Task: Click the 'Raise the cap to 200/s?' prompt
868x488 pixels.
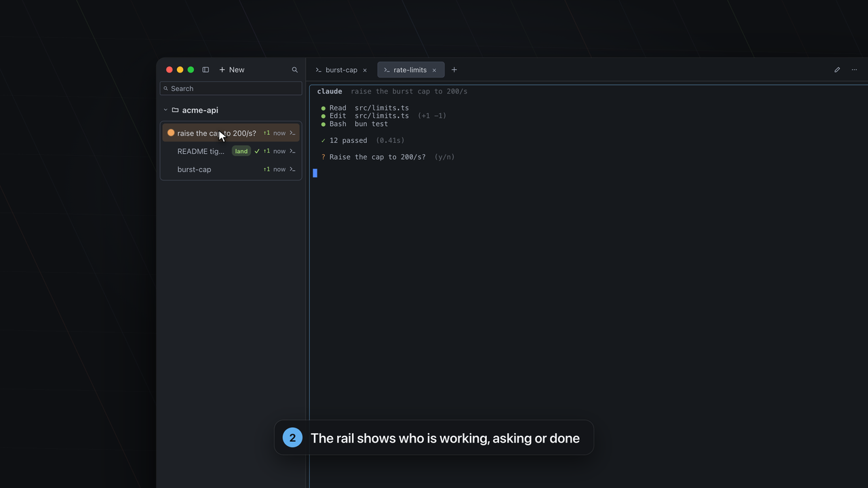Action: pyautogui.click(x=387, y=157)
